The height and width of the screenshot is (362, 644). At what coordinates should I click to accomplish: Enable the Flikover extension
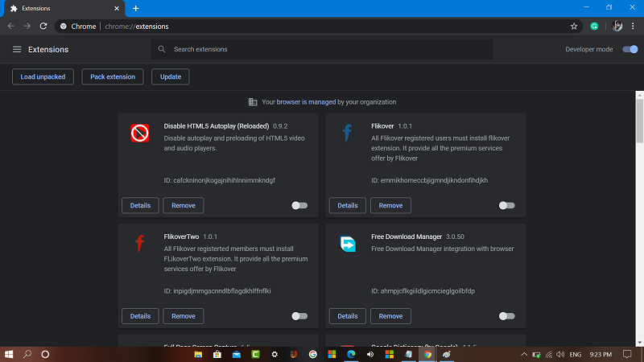(x=507, y=205)
